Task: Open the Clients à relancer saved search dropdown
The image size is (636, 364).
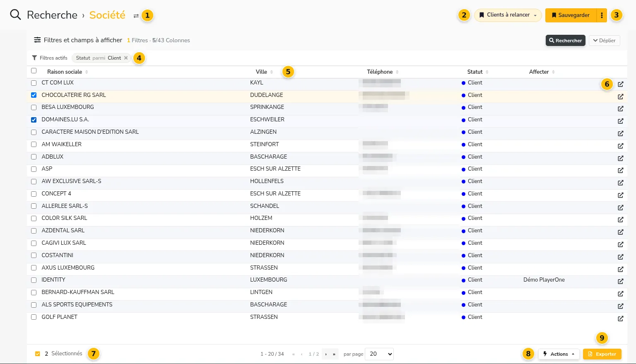Action: pos(508,15)
